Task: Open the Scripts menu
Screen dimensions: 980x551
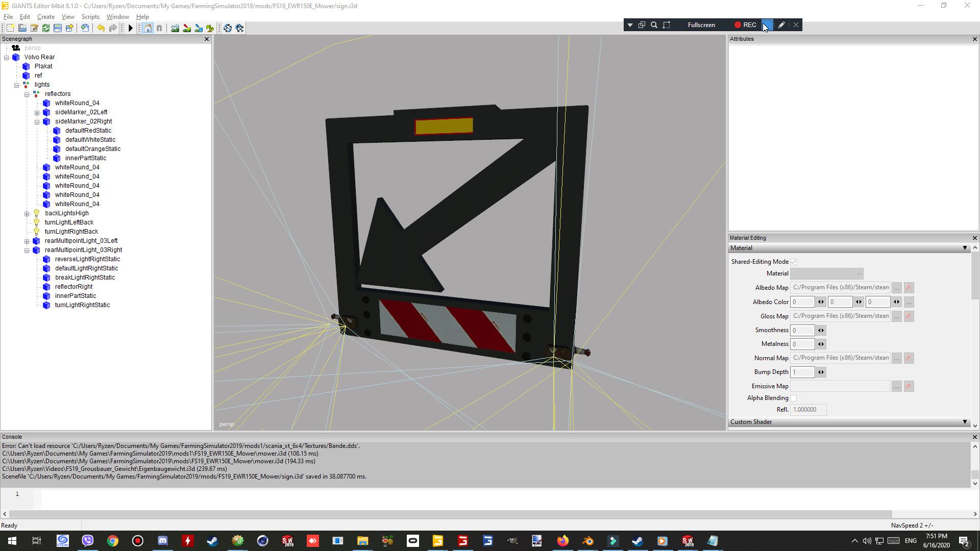Action: coord(90,17)
